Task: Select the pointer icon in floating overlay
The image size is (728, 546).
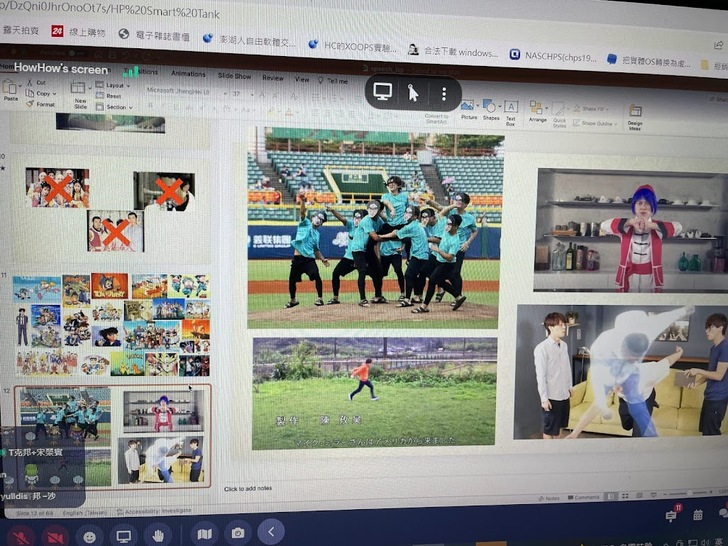Action: pyautogui.click(x=412, y=92)
